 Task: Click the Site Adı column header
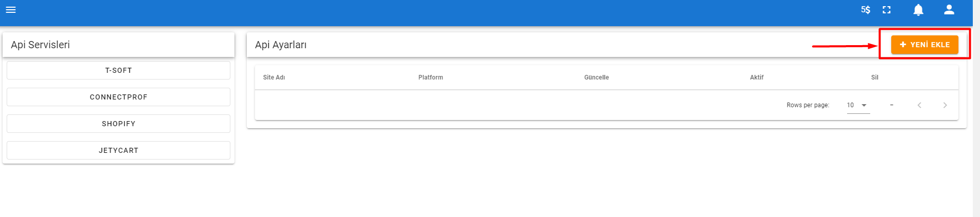coord(274,77)
